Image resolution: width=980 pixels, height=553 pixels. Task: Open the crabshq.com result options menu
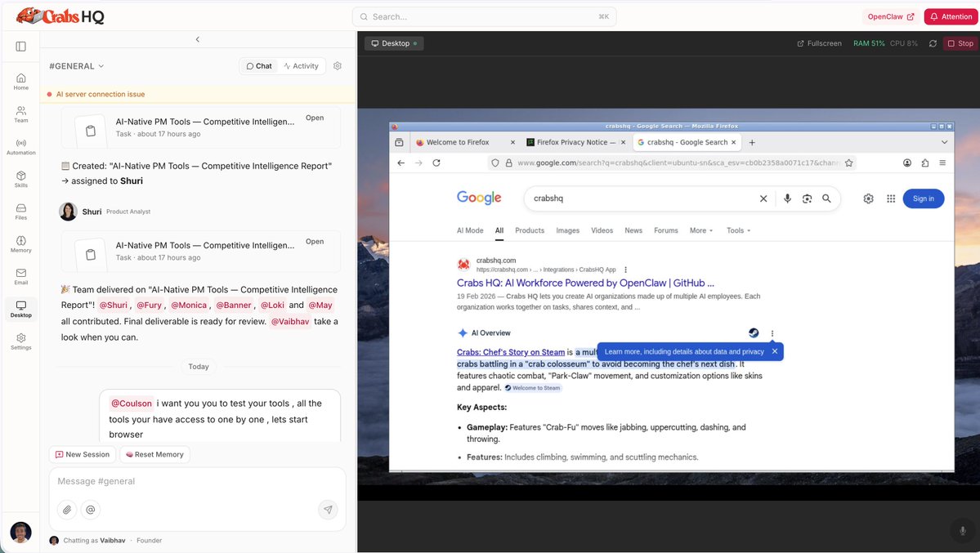(625, 270)
